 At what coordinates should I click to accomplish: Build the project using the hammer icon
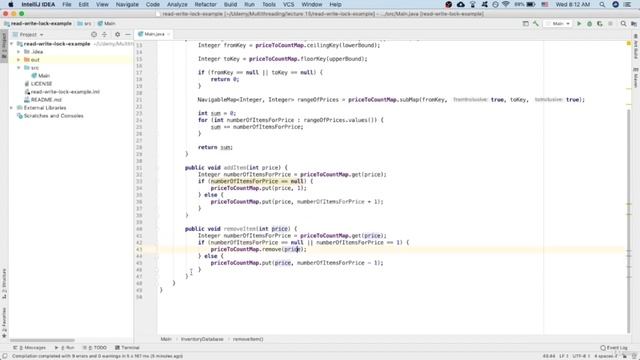536,24
